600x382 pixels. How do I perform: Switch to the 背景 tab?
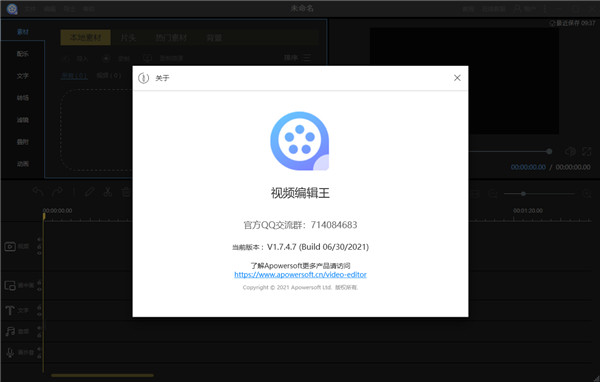click(214, 38)
